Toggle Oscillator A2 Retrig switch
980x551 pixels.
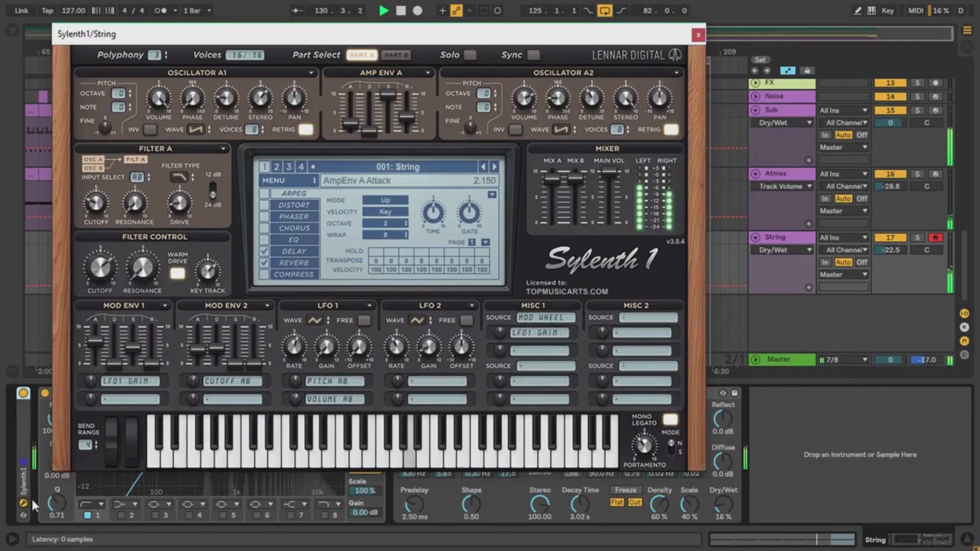[x=671, y=130]
